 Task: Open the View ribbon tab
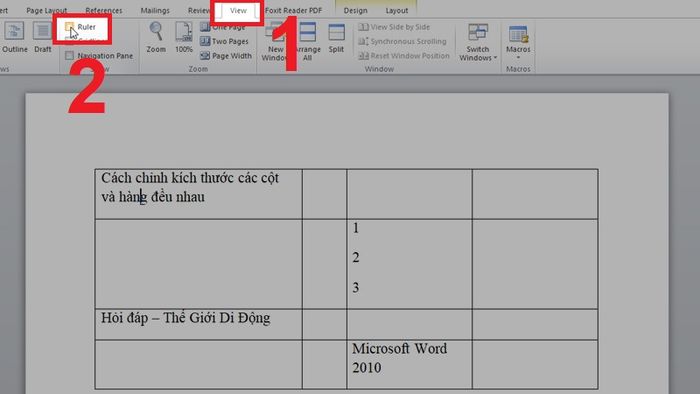(238, 10)
